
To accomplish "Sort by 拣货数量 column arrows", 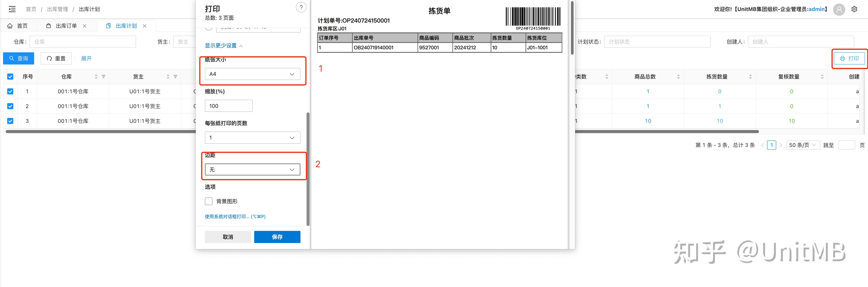I will click(x=750, y=77).
